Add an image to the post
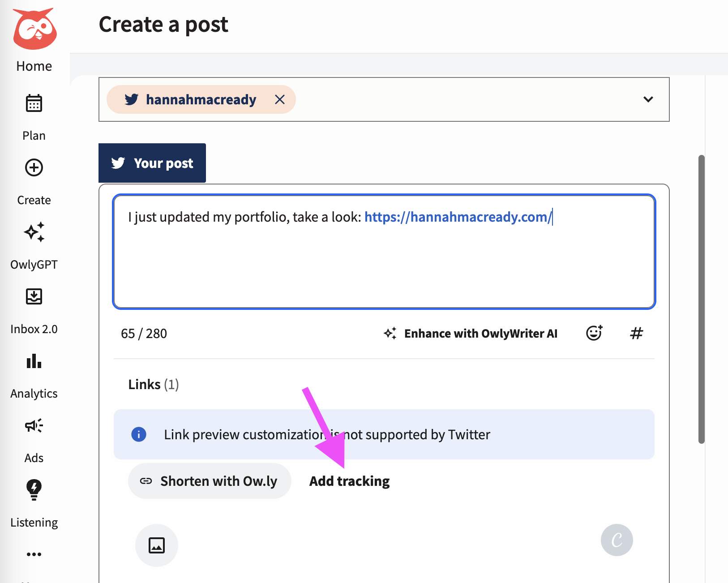Viewport: 728px width, 583px height. (x=156, y=545)
